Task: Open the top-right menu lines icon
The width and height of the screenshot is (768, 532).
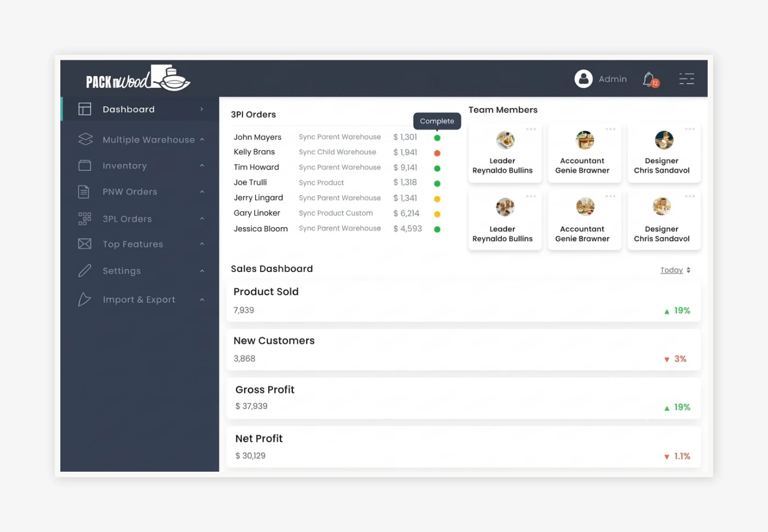Action: coord(686,79)
